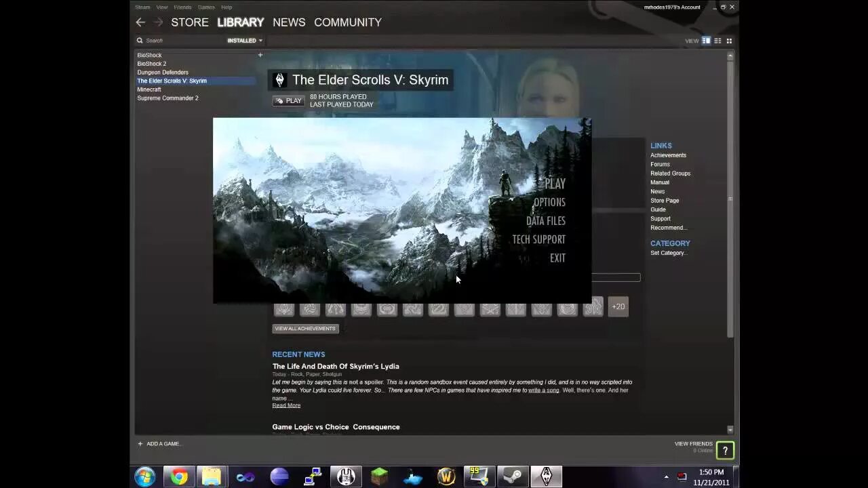Open the Achievements link
The height and width of the screenshot is (488, 868).
pos(668,155)
